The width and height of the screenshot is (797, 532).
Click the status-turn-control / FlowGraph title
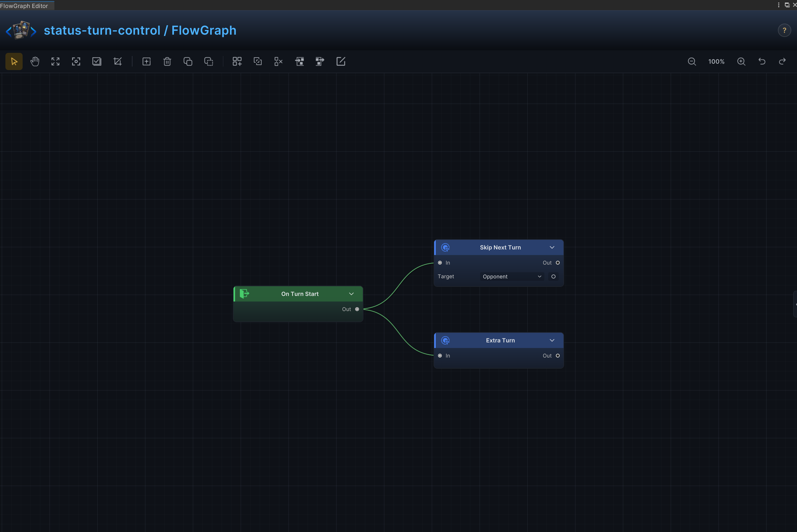coord(140,30)
